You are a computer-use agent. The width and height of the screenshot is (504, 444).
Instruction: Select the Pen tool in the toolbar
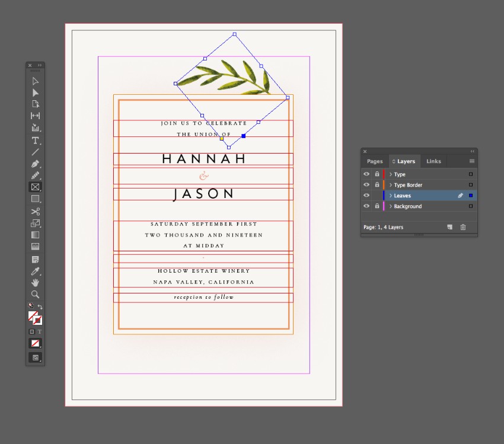tap(36, 164)
